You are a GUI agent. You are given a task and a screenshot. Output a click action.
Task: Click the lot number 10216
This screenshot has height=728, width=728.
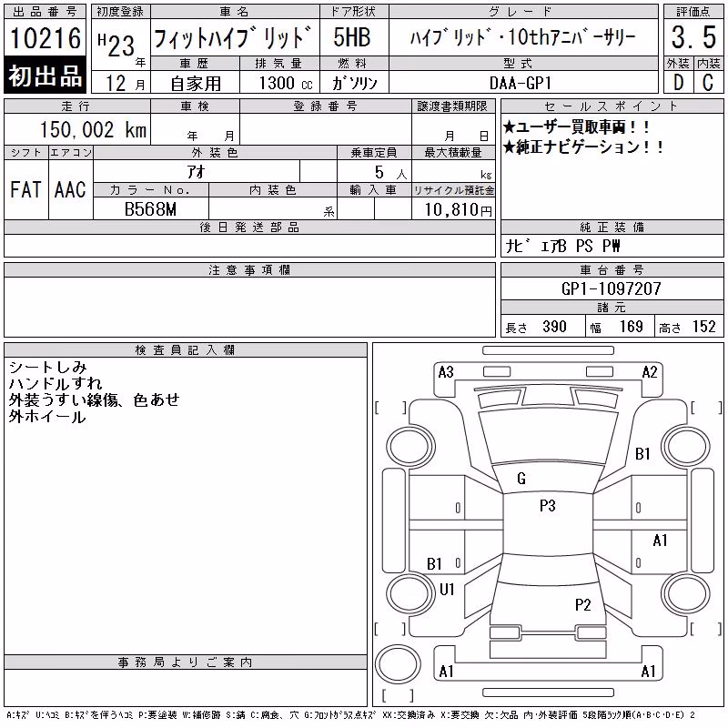pyautogui.click(x=45, y=37)
